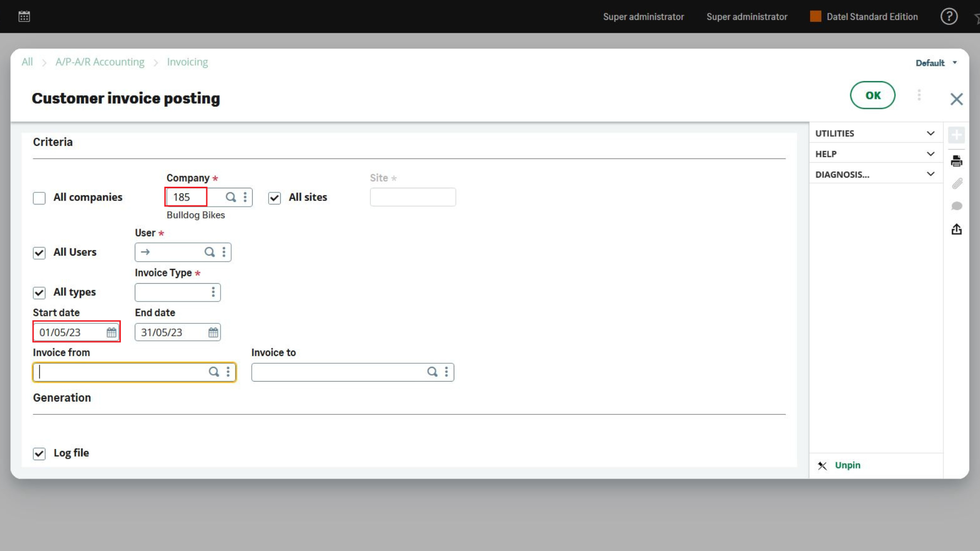Open attachments via the paperclip icon
Viewport: 980px width, 551px height.
tap(957, 183)
